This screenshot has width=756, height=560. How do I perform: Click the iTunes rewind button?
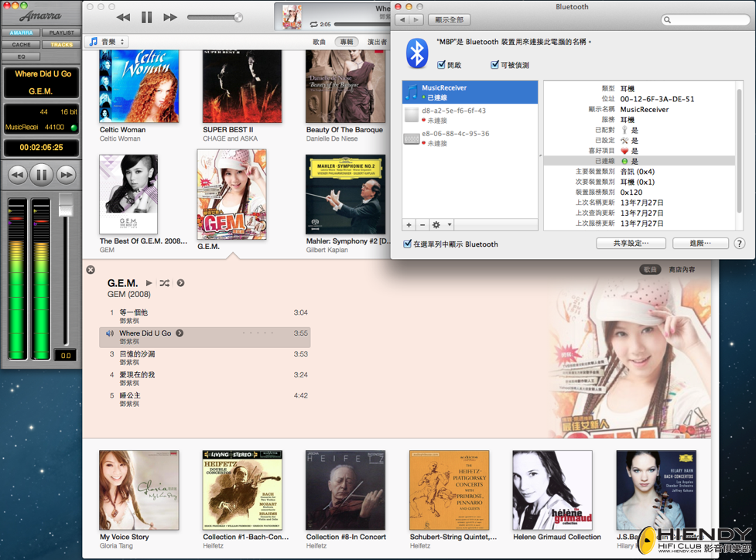pyautogui.click(x=124, y=17)
